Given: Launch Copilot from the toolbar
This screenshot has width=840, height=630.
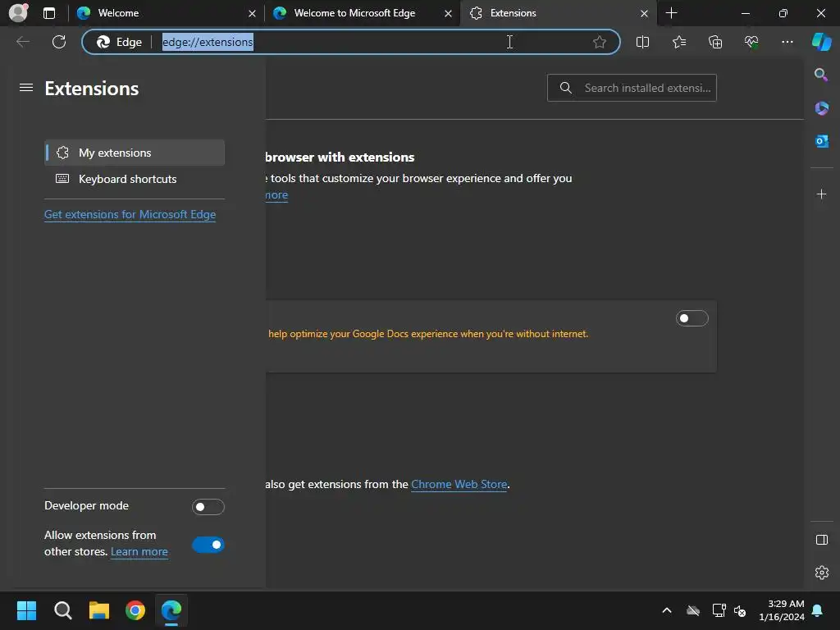Looking at the screenshot, I should coord(821,42).
